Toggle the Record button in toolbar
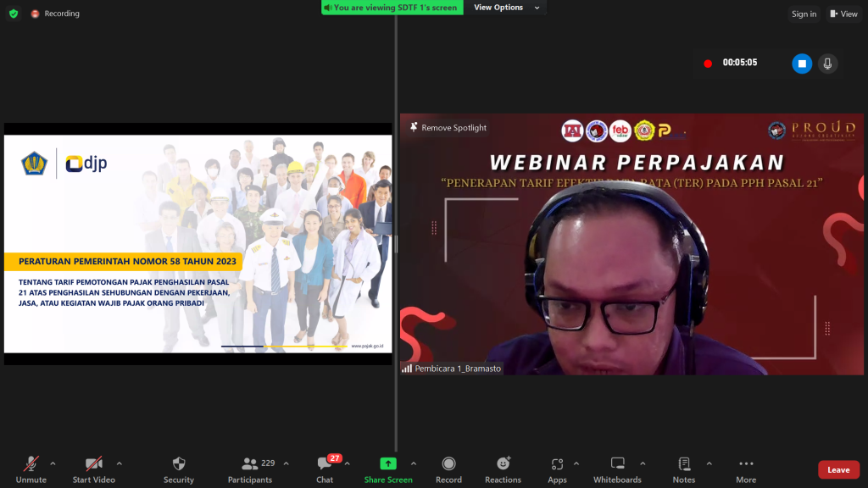 448,464
